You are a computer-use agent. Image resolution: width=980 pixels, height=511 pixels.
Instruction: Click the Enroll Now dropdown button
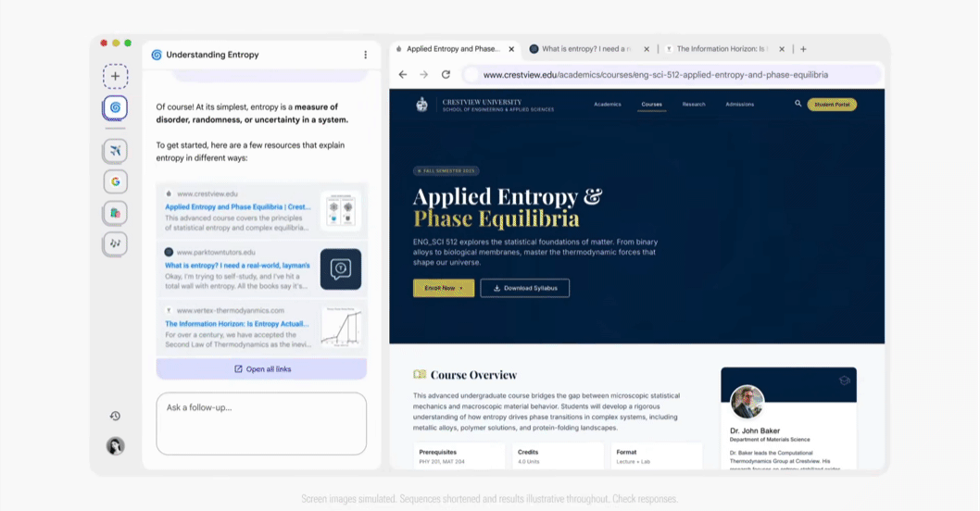pyautogui.click(x=444, y=288)
